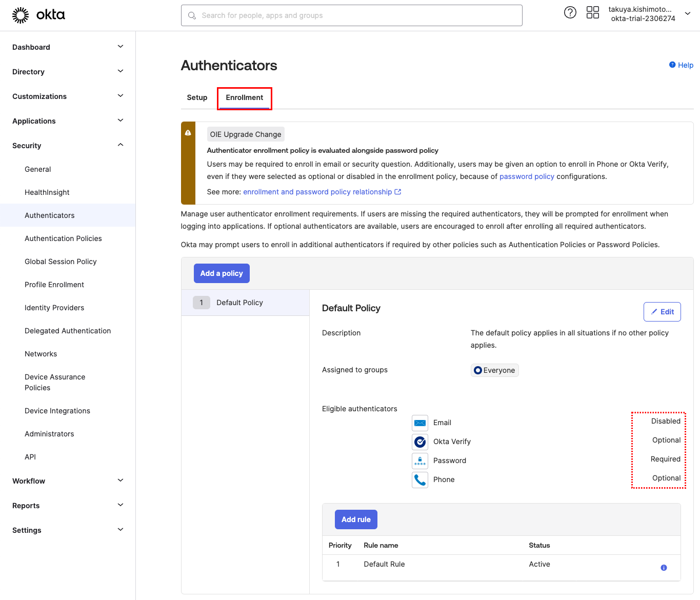Click the Phone authenticator icon
This screenshot has width=700, height=600.
click(419, 480)
